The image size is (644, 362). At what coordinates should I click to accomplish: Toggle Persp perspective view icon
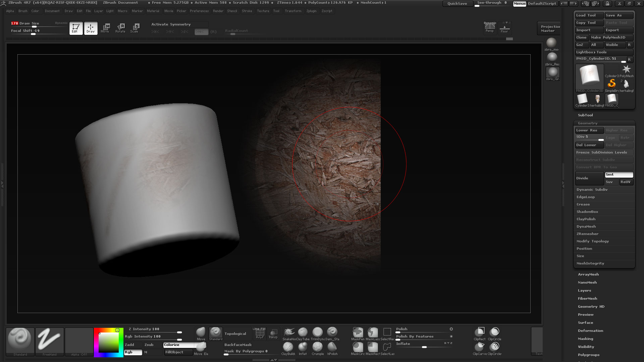point(490,27)
